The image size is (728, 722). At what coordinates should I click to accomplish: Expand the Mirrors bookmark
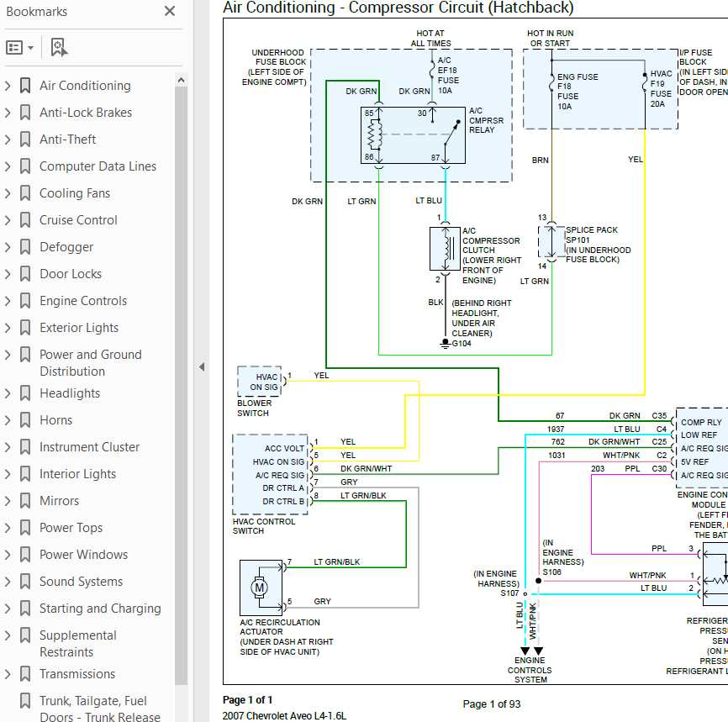click(x=8, y=502)
